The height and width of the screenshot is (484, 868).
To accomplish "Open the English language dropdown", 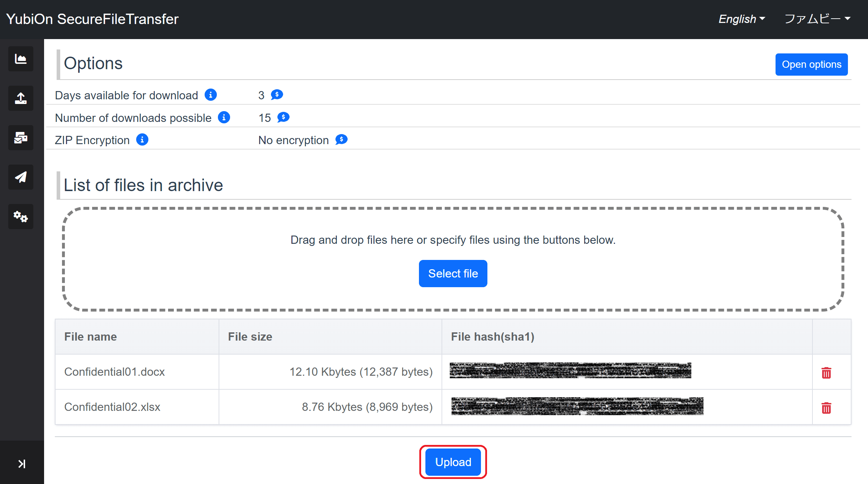I will (742, 19).
